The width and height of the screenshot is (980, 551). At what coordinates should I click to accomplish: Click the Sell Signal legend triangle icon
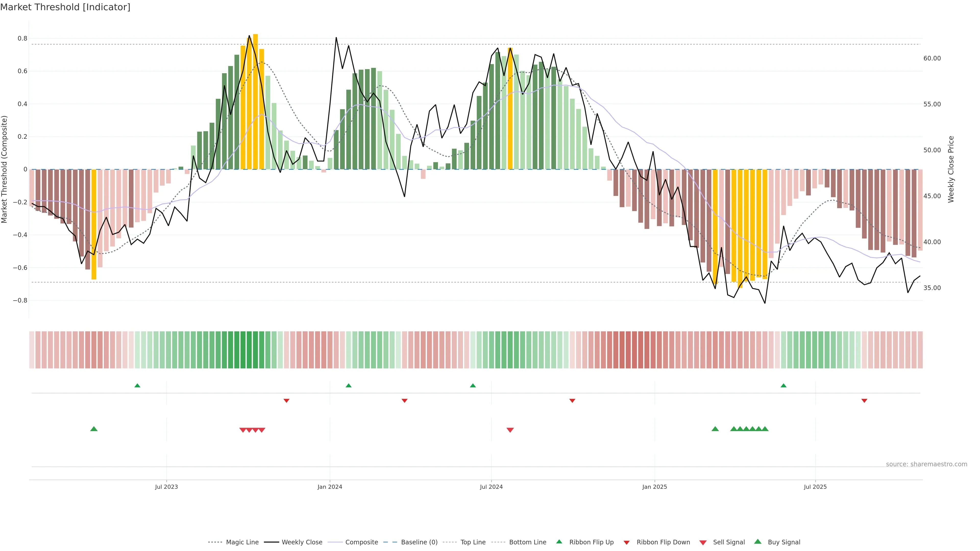[x=703, y=543]
